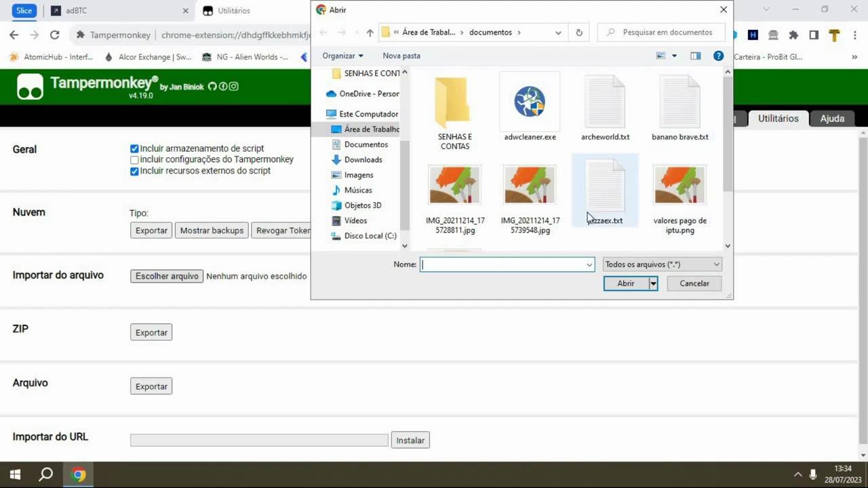The height and width of the screenshot is (488, 868).
Task: Open Músicas in the navigation tree
Action: tap(352, 190)
